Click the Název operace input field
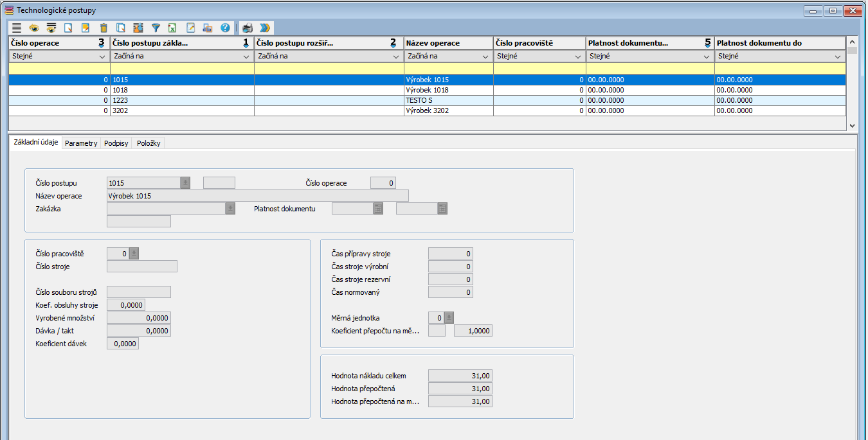 pos(257,196)
